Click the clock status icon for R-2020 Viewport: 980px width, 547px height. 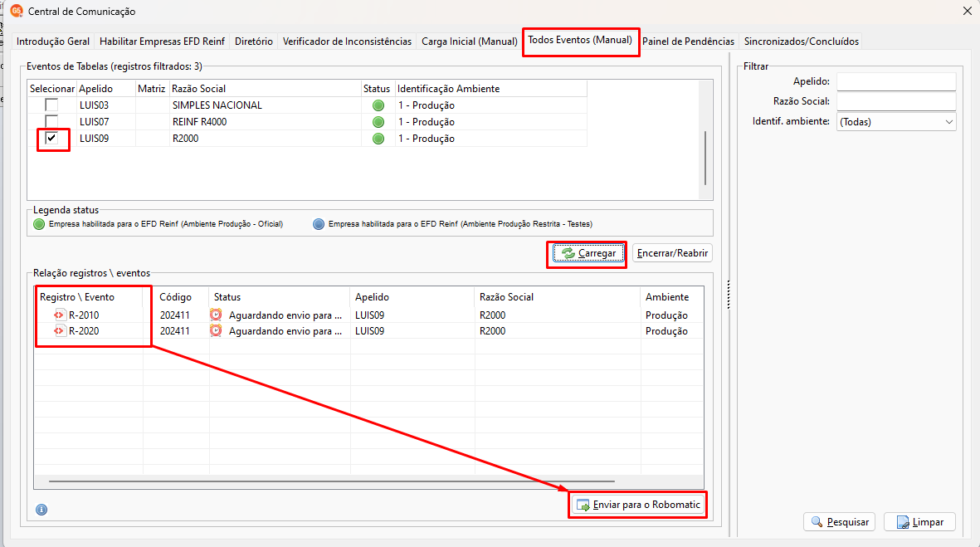click(216, 330)
